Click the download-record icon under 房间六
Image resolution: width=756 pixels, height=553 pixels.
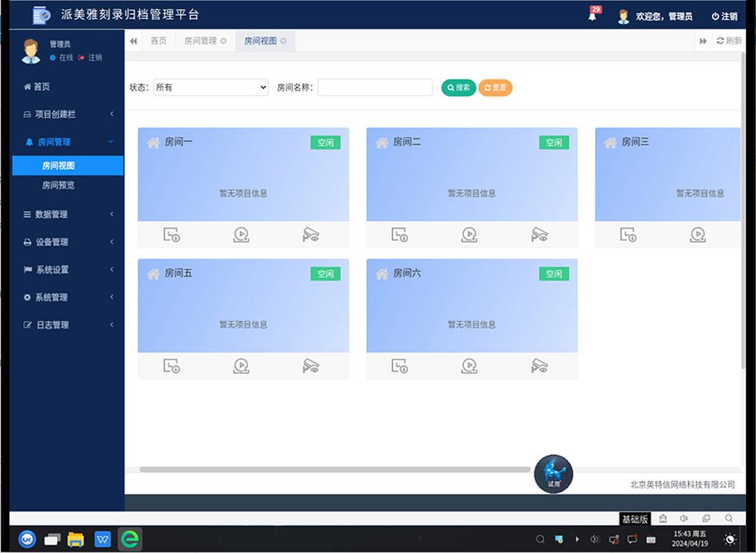coord(399,366)
